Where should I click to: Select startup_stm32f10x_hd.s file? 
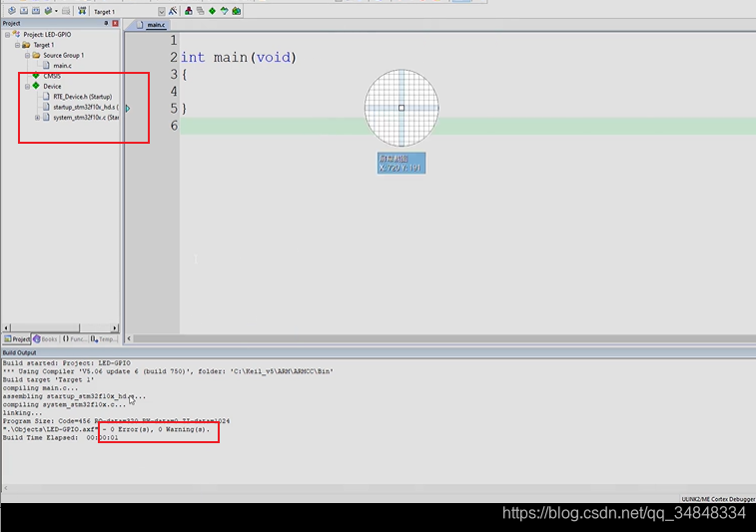coord(86,107)
